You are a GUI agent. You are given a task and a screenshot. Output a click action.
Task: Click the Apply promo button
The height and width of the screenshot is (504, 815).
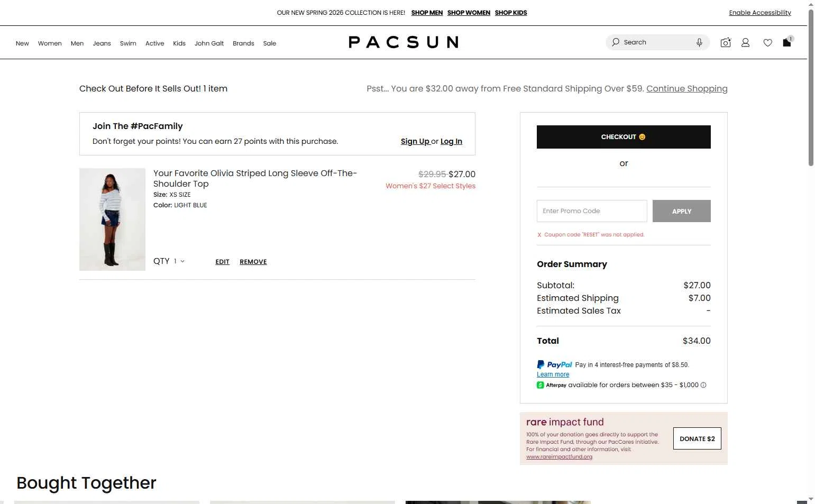coord(682,211)
